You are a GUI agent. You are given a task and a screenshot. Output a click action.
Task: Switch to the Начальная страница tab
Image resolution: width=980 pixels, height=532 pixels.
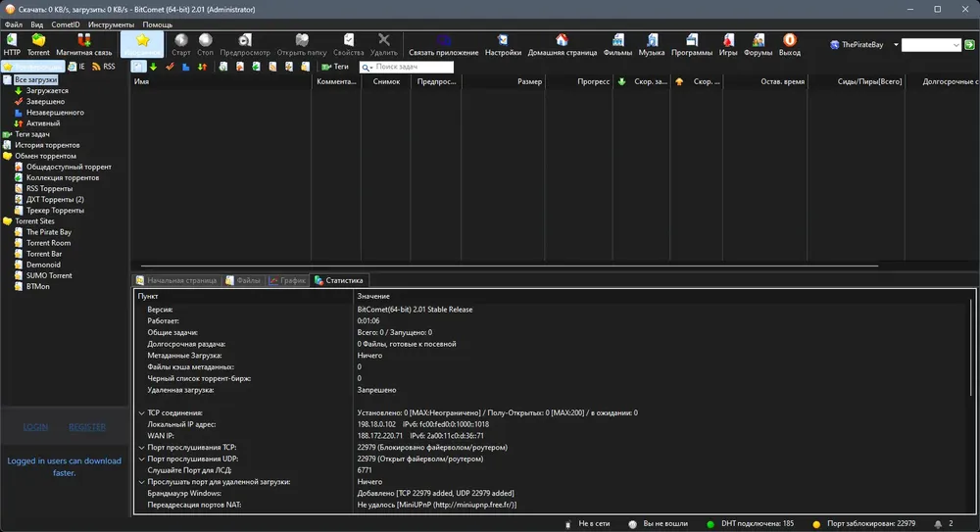[x=176, y=280]
